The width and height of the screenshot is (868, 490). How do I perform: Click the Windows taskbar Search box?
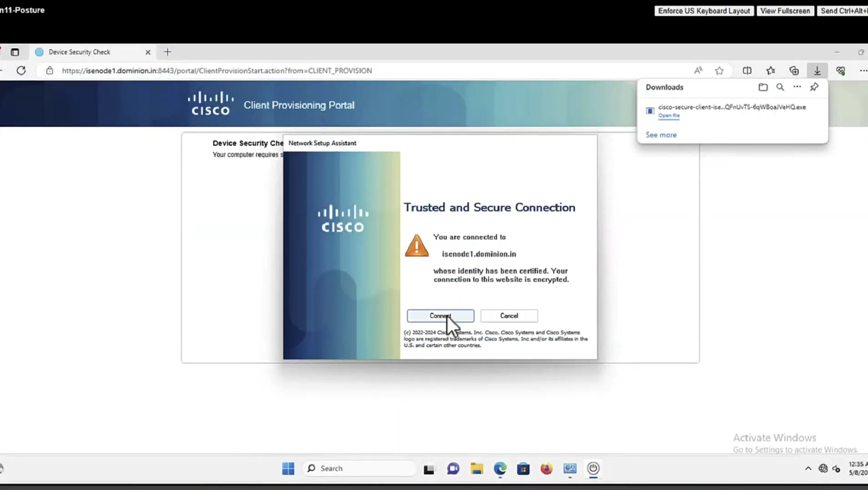(360, 469)
